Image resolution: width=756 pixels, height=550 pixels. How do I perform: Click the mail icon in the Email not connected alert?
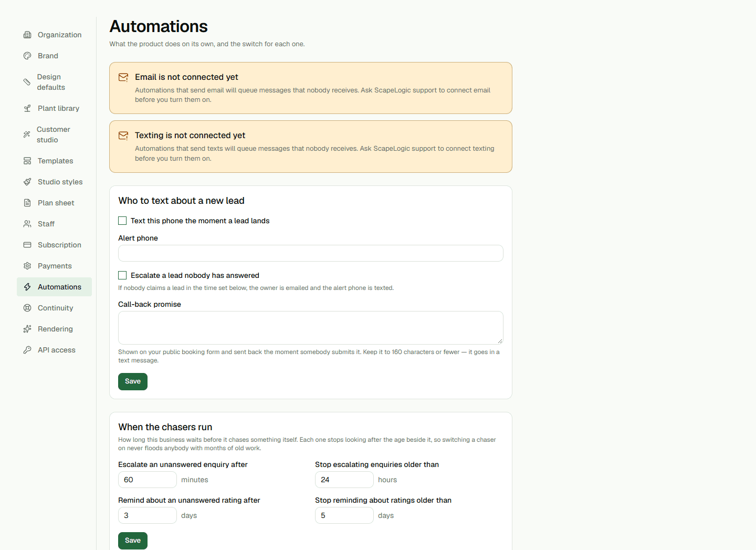(x=123, y=77)
